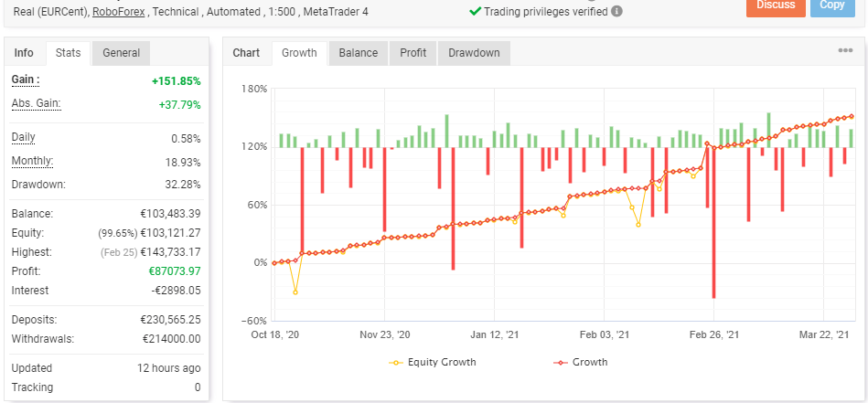
Task: Open the General tab
Action: point(121,53)
